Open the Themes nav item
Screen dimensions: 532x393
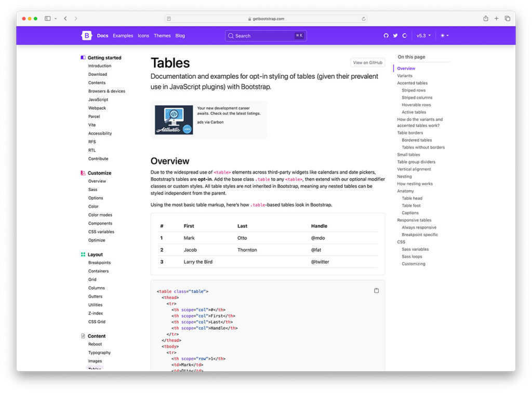coord(162,36)
